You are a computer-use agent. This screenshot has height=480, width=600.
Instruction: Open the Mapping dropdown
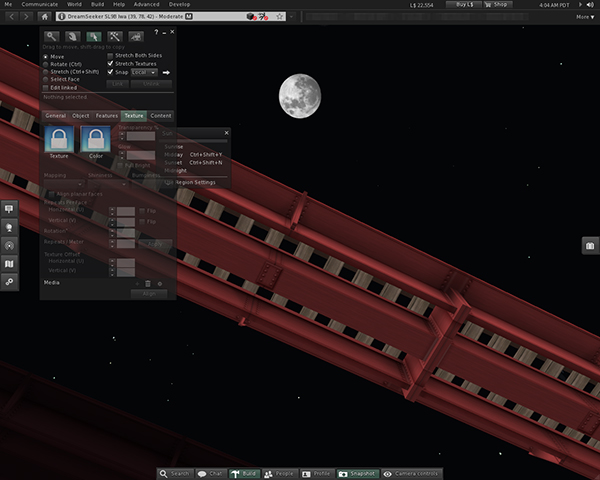pos(64,184)
